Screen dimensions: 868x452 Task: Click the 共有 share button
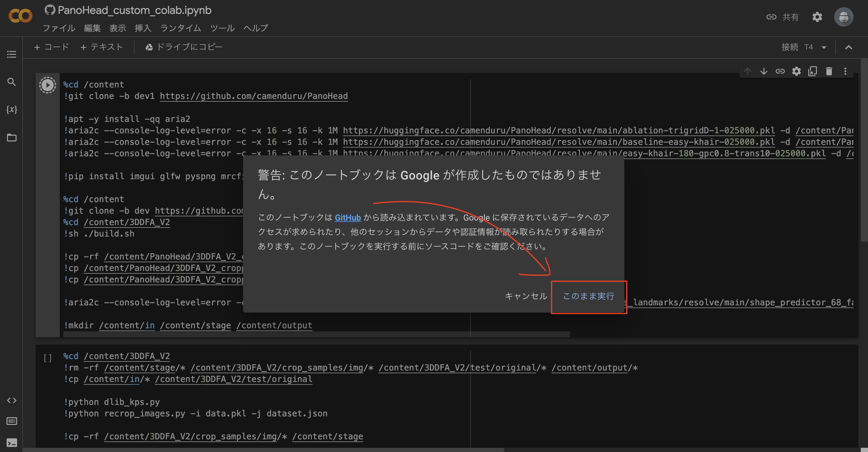(782, 17)
